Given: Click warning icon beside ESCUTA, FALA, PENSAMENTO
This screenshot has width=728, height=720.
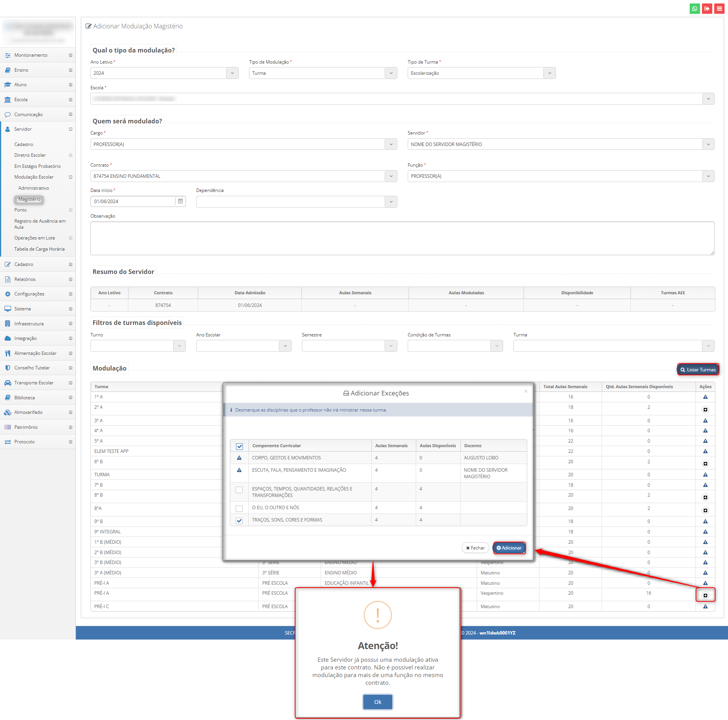Looking at the screenshot, I should point(239,470).
